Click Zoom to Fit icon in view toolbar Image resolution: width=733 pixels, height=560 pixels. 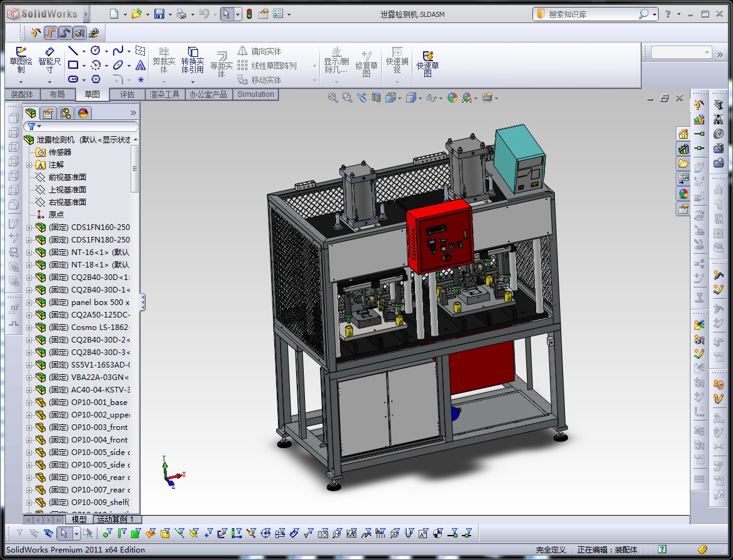[332, 97]
